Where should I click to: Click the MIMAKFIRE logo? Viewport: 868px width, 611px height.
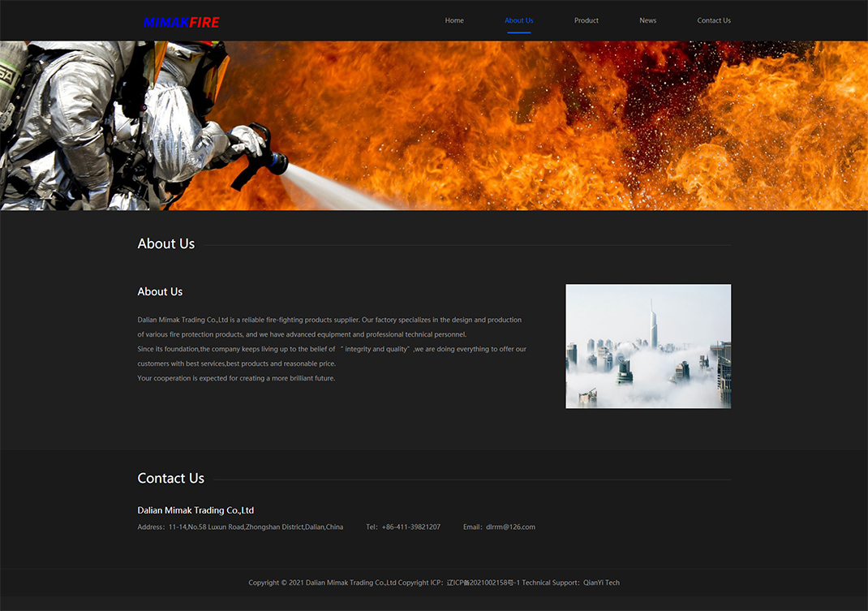point(181,22)
